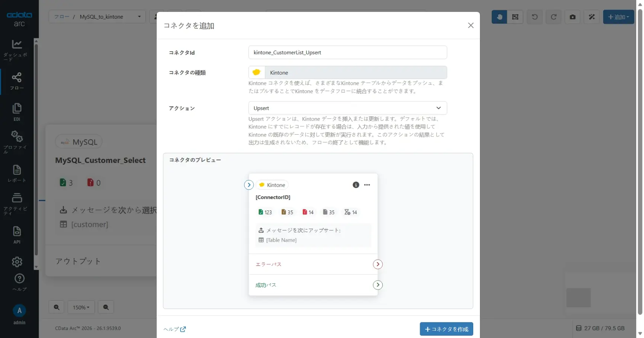This screenshot has width=644, height=338.
Task: Open the Dashboard page in sidebar
Action: point(17,50)
